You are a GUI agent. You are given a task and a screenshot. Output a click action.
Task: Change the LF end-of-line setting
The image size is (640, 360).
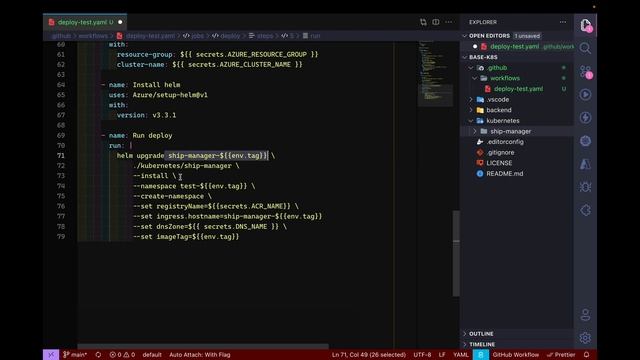(442, 355)
